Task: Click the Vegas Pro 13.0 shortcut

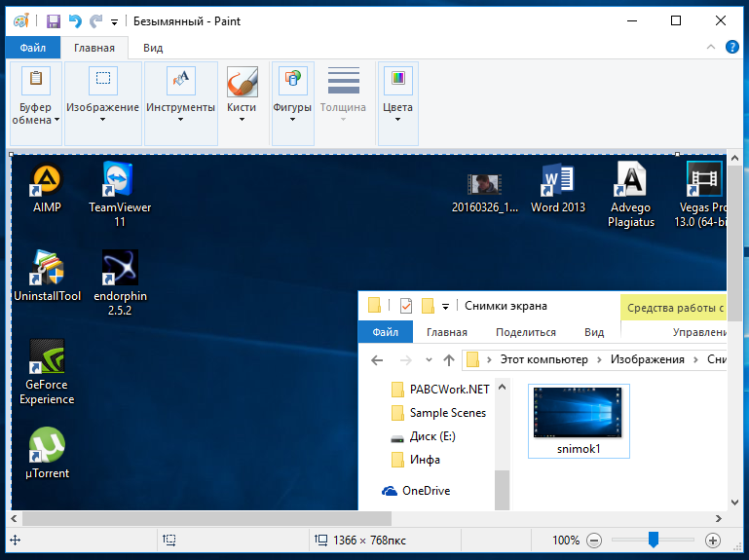Action: point(701,194)
